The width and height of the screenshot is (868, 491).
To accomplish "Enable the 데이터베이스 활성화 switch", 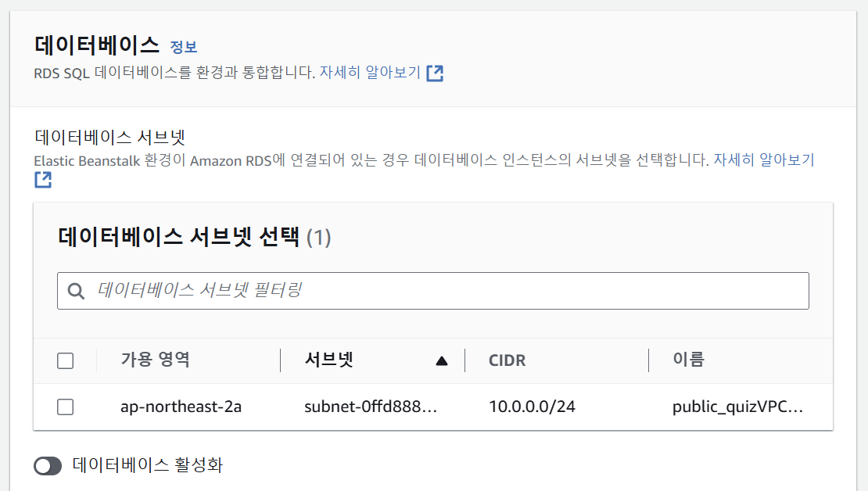I will 48,466.
